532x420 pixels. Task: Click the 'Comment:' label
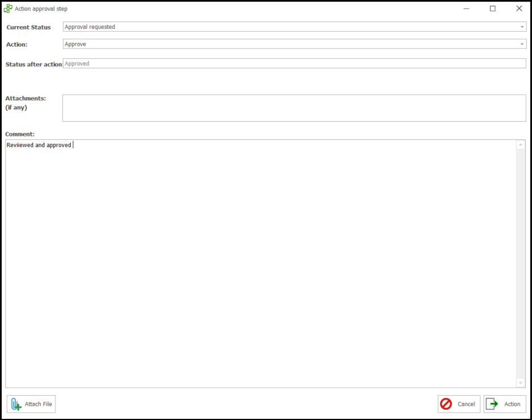click(x=20, y=134)
